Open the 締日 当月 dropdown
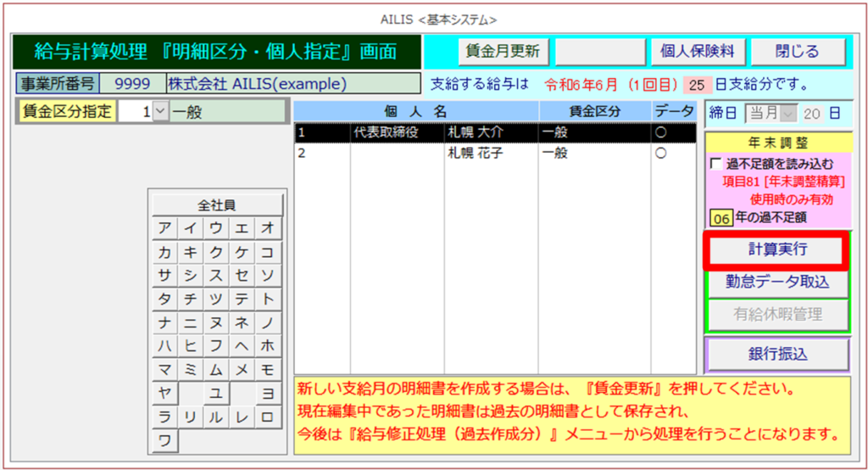The width and height of the screenshot is (868, 470). click(x=787, y=112)
